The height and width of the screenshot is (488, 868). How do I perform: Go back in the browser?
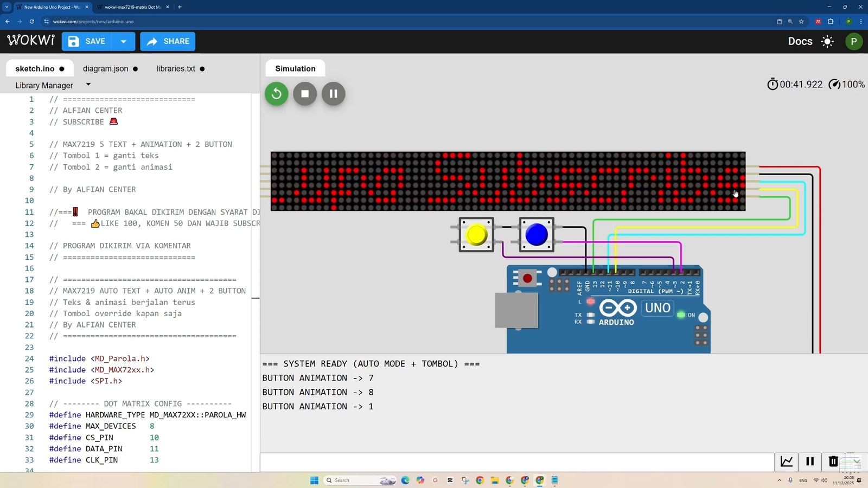(x=8, y=22)
